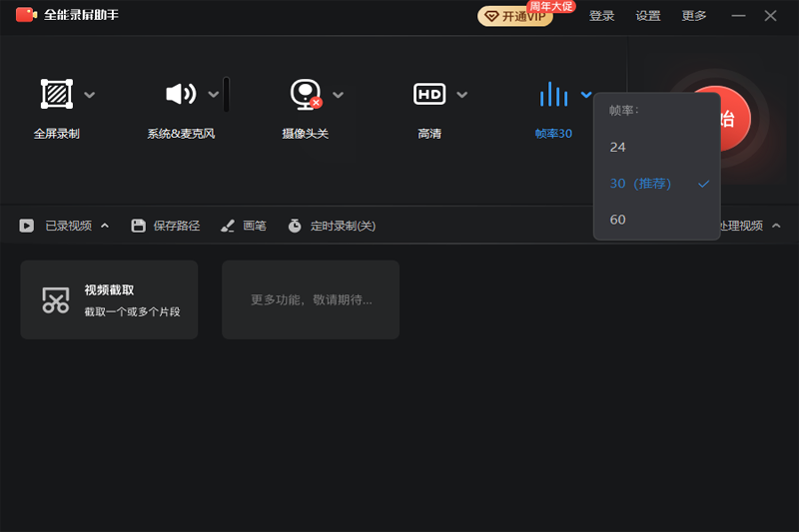Click the save path disk icon
799x532 pixels.
(139, 226)
